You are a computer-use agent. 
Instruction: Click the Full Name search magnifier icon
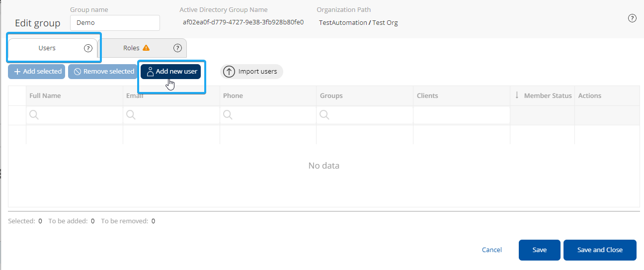(x=34, y=115)
